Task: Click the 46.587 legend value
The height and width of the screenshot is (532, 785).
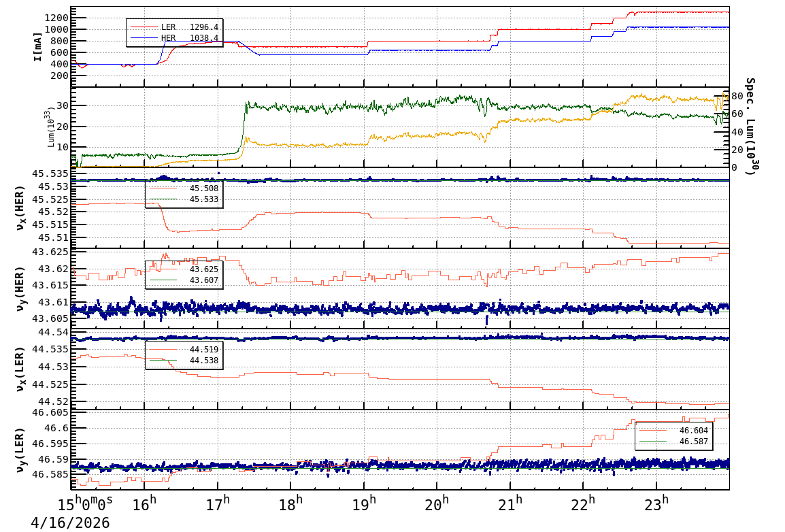Action: coord(694,442)
